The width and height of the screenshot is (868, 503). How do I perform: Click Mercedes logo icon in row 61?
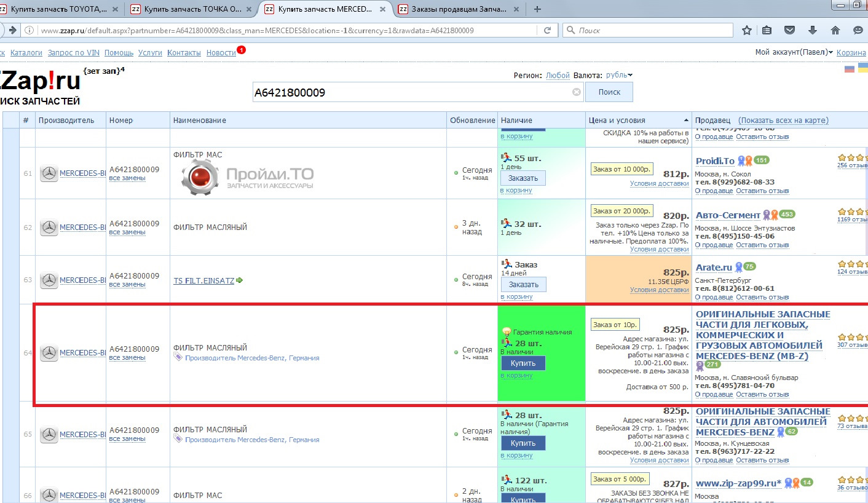49,174
